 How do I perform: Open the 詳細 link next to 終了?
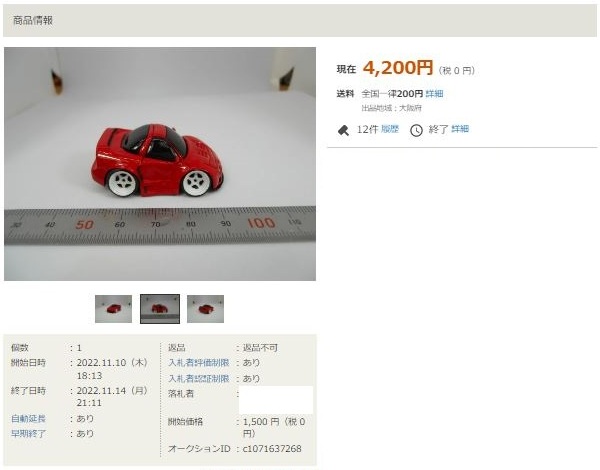(x=460, y=129)
